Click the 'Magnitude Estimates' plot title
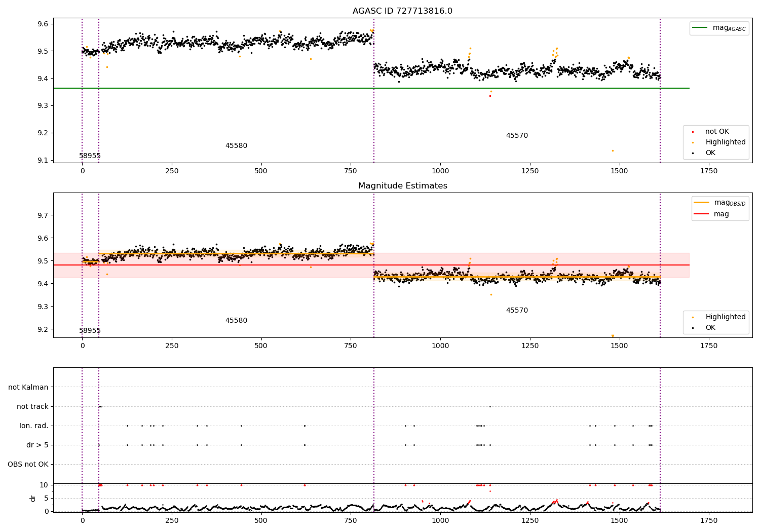The height and width of the screenshot is (532, 760). pyautogui.click(x=402, y=186)
